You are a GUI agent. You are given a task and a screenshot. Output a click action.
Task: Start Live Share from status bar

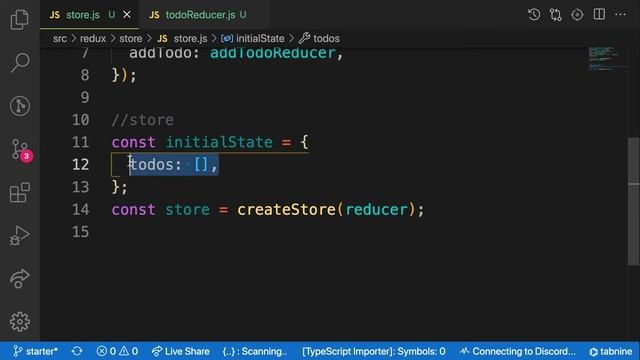[x=180, y=351]
